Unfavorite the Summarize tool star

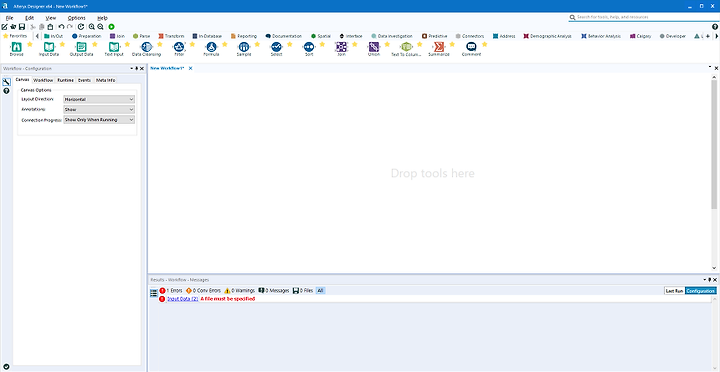tap(452, 44)
